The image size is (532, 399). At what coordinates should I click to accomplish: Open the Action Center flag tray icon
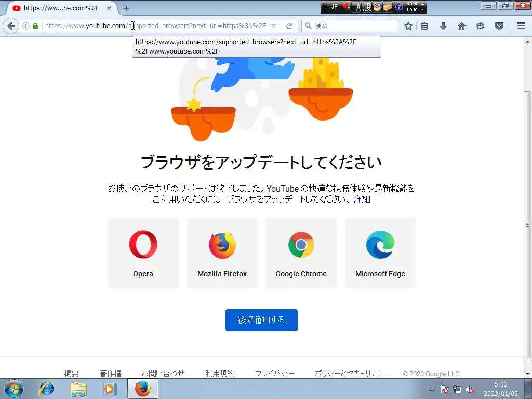pos(445,389)
